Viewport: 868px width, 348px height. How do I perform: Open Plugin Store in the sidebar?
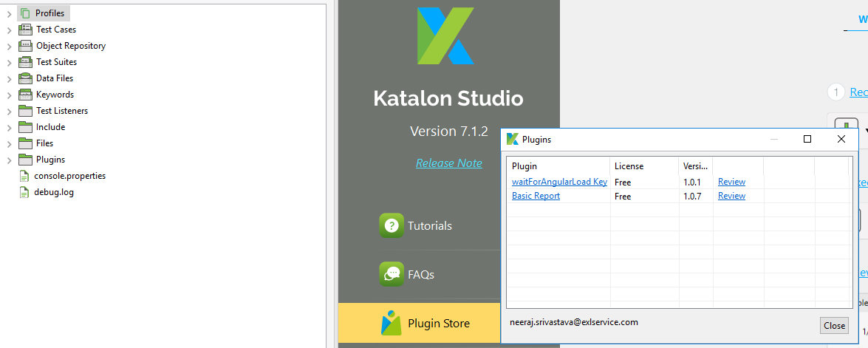click(x=438, y=323)
